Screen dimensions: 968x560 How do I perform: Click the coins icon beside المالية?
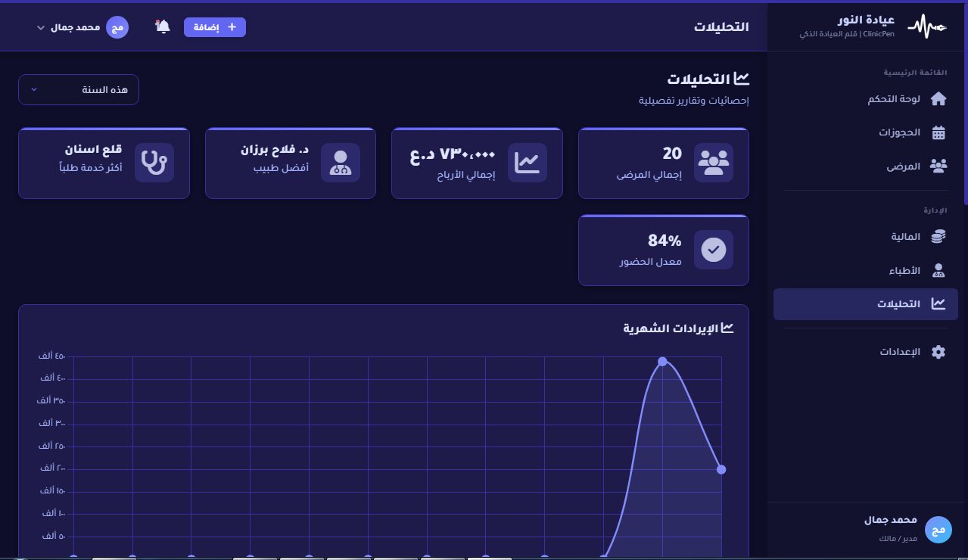tap(938, 237)
